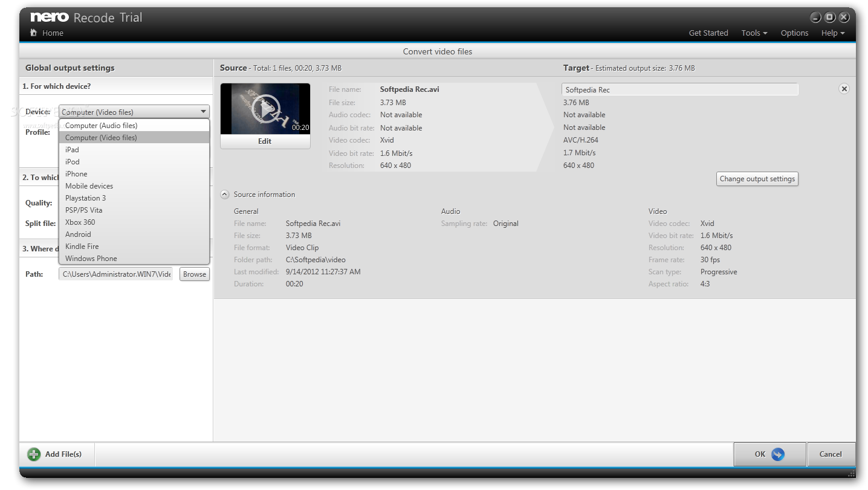Image resolution: width=868 pixels, height=490 pixels.
Task: Click the Change output settings button
Action: [x=757, y=179]
